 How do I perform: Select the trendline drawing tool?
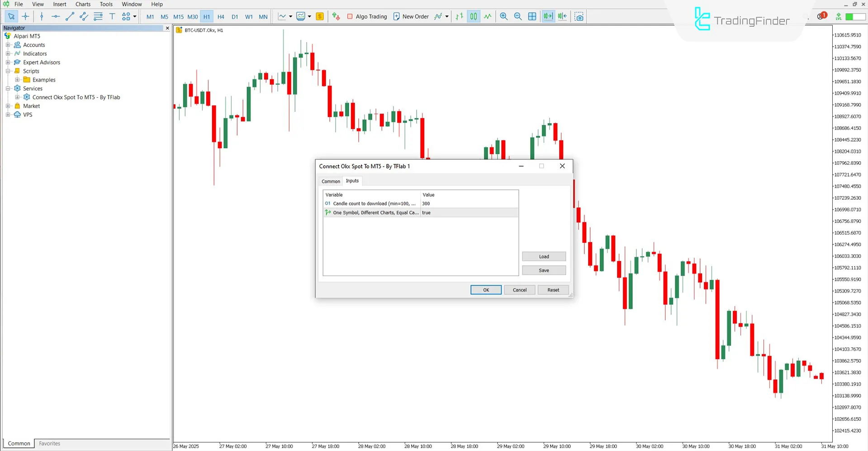[x=70, y=16]
